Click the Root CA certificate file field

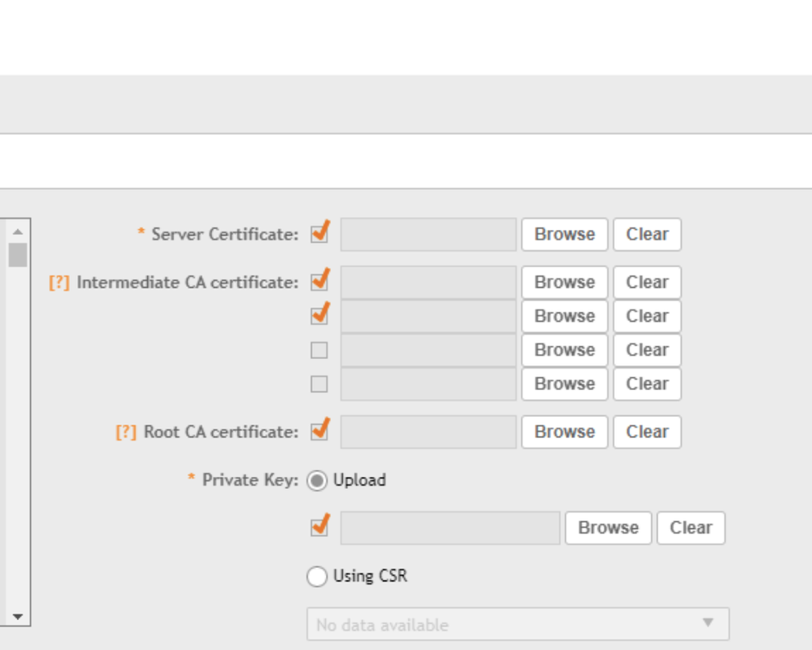click(x=428, y=432)
